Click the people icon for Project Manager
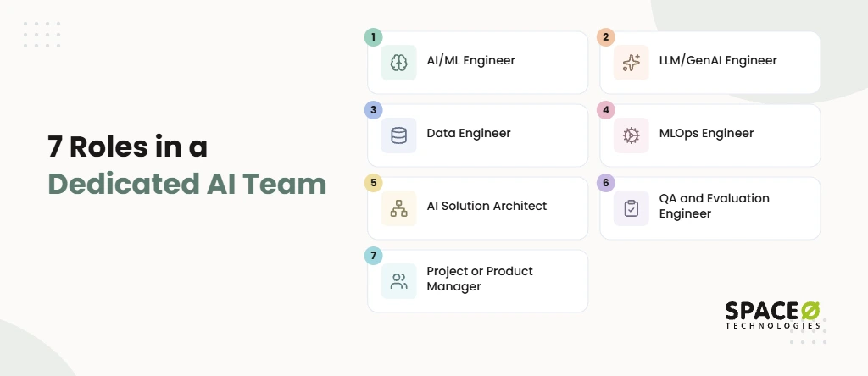This screenshot has width=868, height=376. (398, 281)
